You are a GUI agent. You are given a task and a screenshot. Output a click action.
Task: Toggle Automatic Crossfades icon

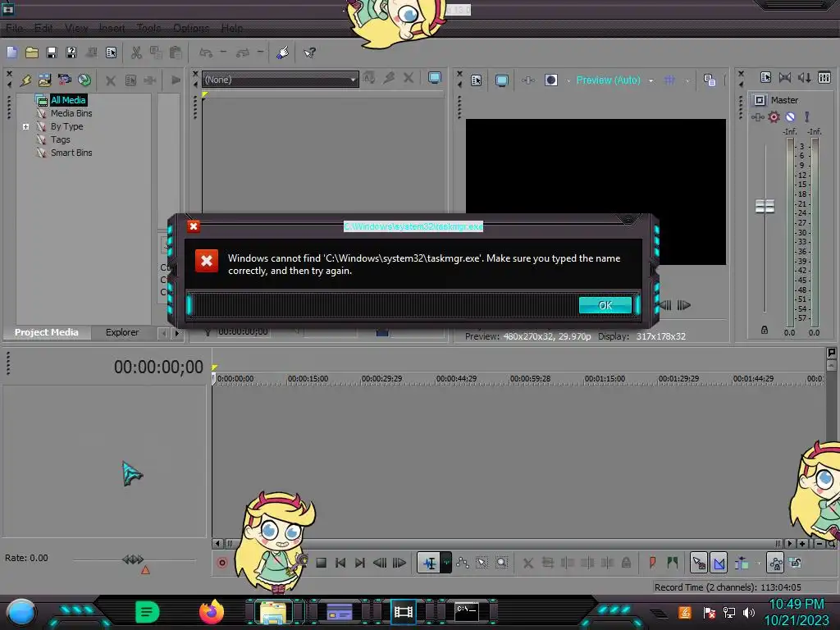coord(719,563)
